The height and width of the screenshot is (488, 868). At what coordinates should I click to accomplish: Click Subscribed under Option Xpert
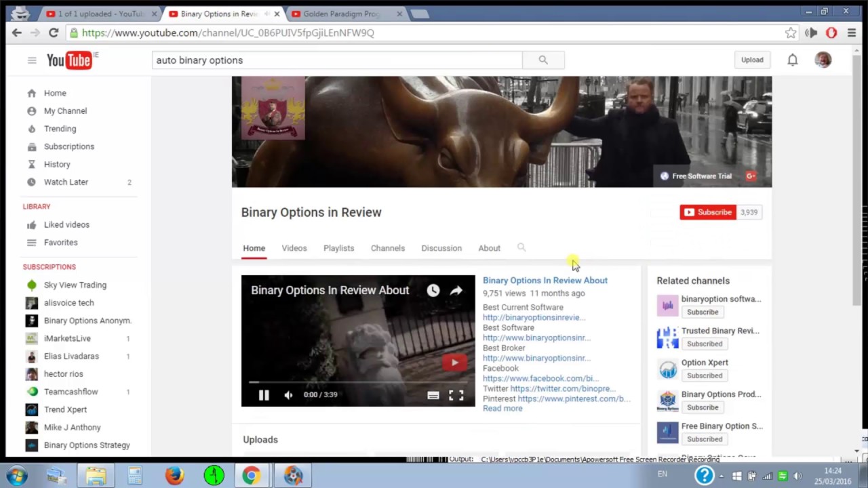705,375
